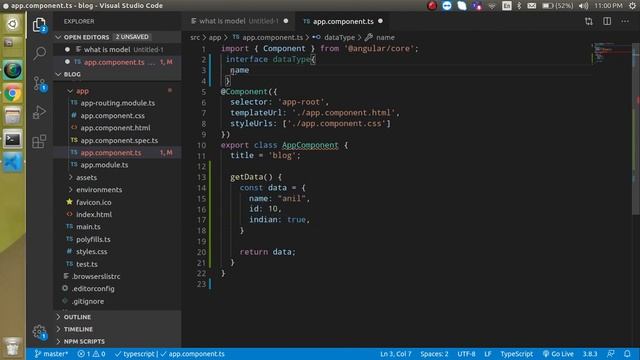Click the feedback icon in status bar
The width and height of the screenshot is (640, 360).
[x=611, y=354]
